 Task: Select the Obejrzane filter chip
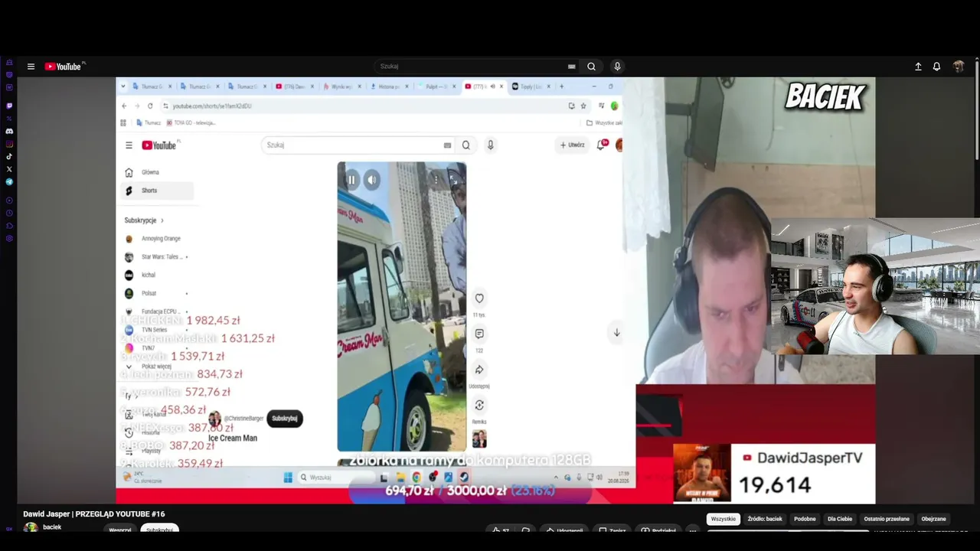tap(933, 519)
